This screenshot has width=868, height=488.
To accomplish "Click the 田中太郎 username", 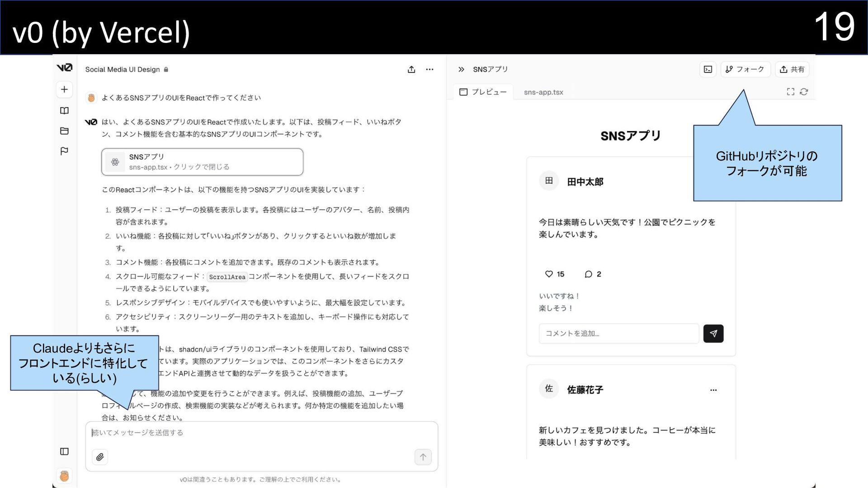I will 585,182.
